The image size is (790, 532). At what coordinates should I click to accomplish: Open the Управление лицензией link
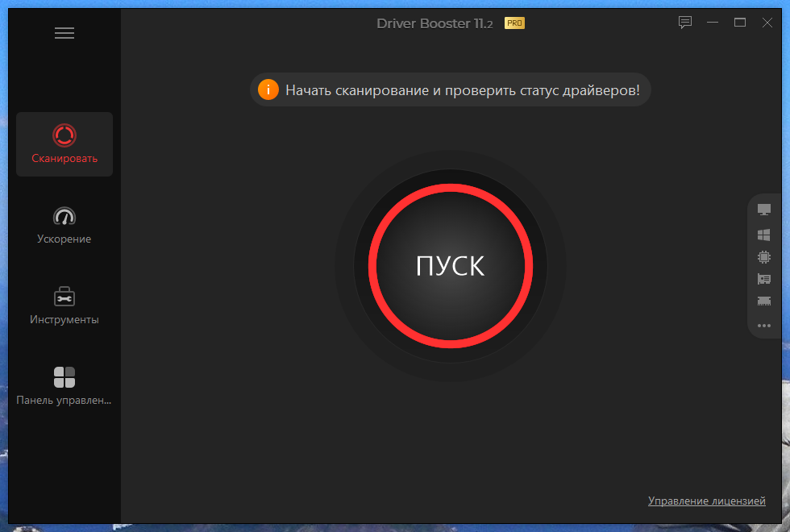click(706, 501)
